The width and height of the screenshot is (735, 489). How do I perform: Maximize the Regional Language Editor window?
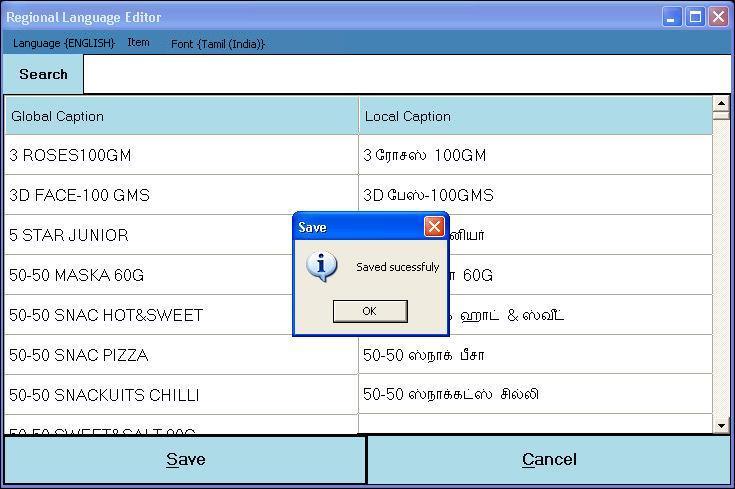(695, 17)
